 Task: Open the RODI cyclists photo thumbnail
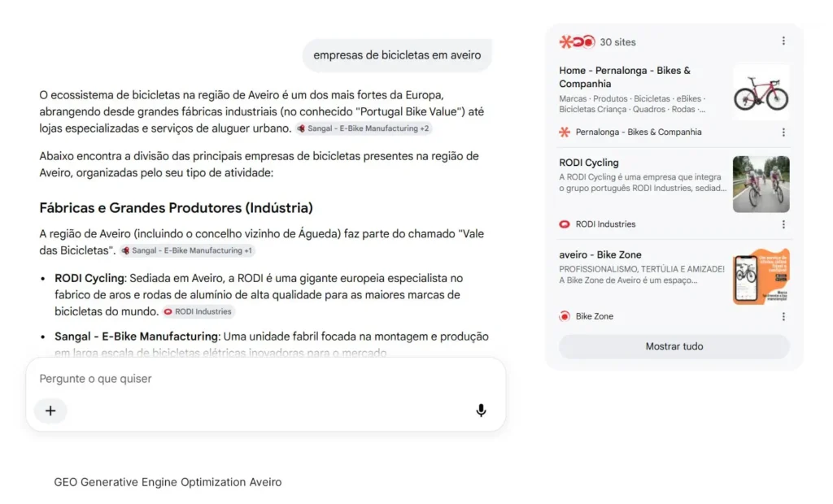click(761, 185)
